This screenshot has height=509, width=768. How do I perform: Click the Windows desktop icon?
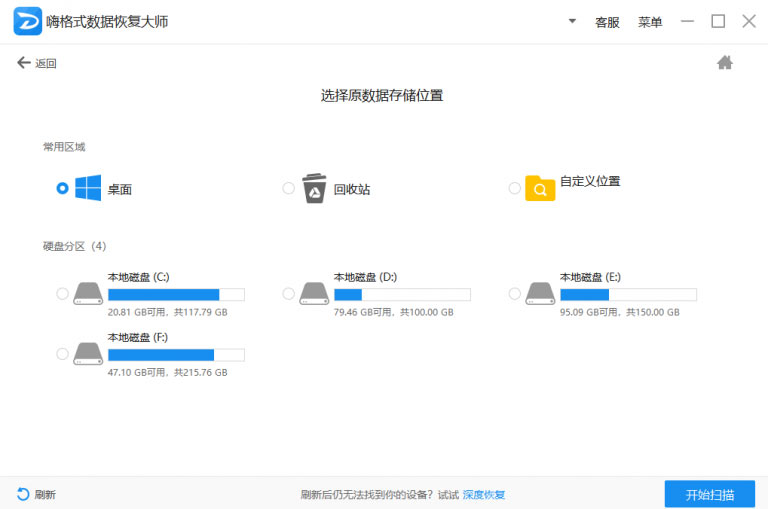coord(88,188)
